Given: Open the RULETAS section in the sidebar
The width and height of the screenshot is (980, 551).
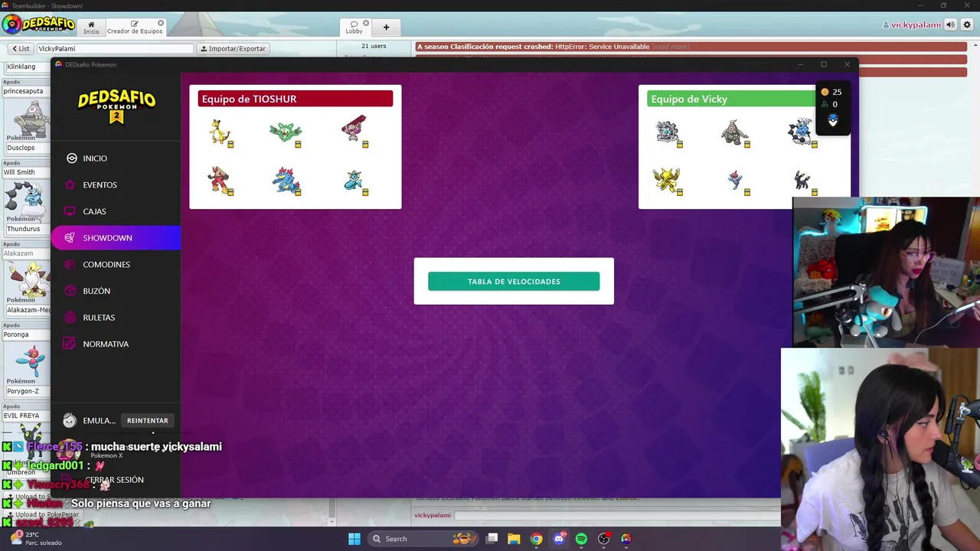Looking at the screenshot, I should [116, 318].
